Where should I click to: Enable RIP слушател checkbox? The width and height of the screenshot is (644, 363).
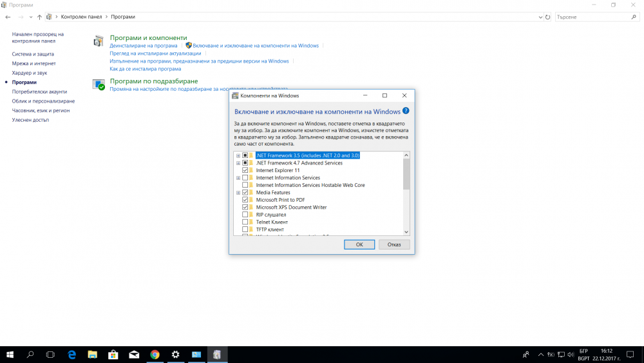245,215
